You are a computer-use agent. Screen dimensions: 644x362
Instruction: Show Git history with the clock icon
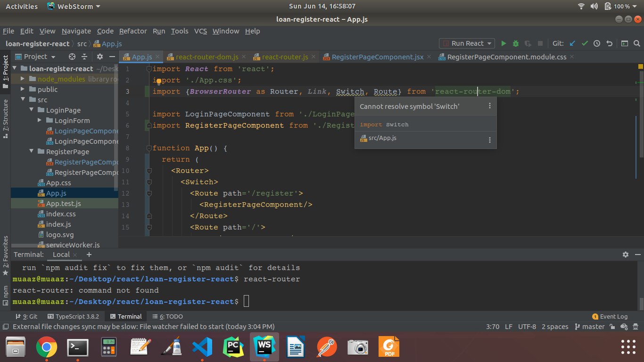pos(597,43)
